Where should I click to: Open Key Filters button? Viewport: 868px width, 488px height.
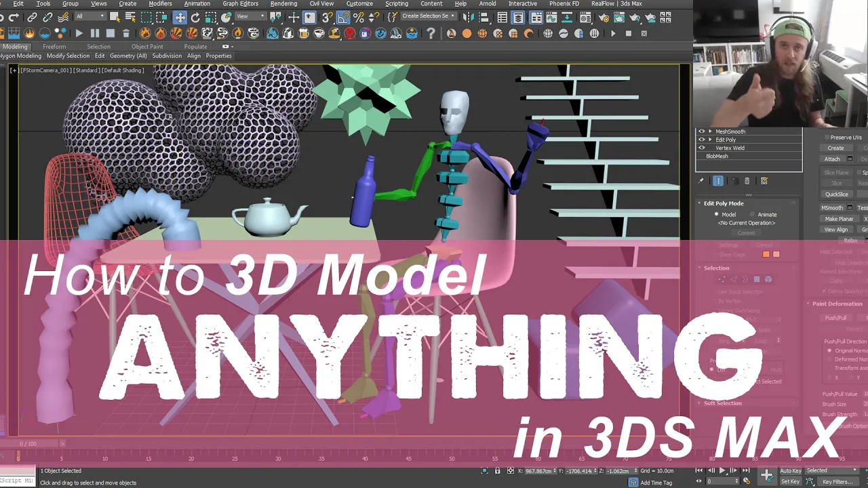[838, 482]
